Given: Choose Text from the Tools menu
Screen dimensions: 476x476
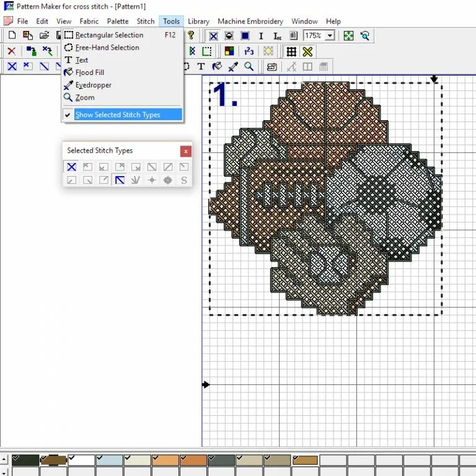Looking at the screenshot, I should pos(122,59).
